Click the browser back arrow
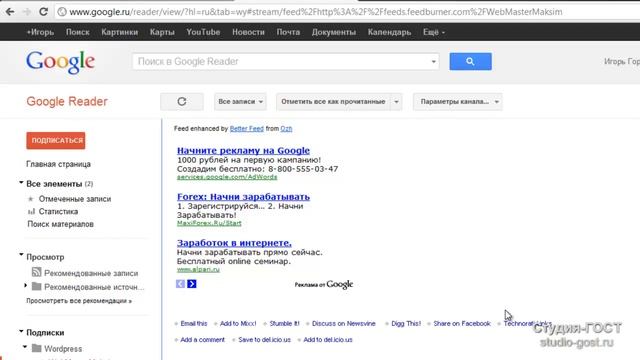This screenshot has height=360, width=640. (x=10, y=11)
